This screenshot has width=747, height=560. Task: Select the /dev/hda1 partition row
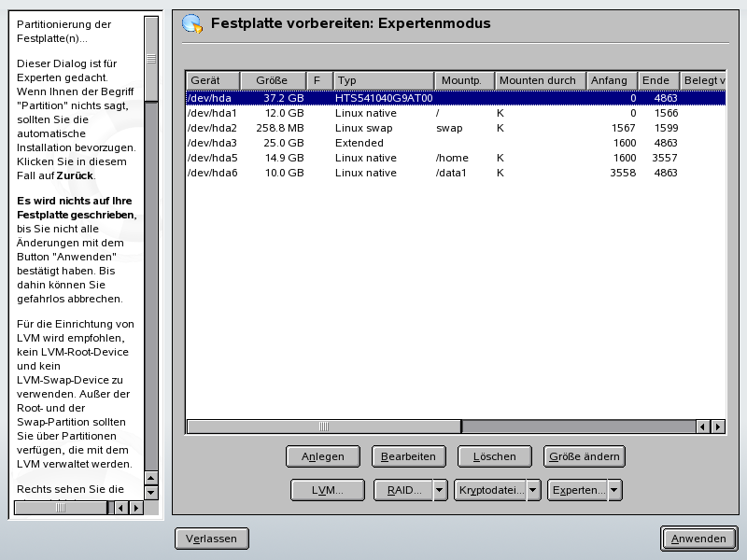(373, 113)
